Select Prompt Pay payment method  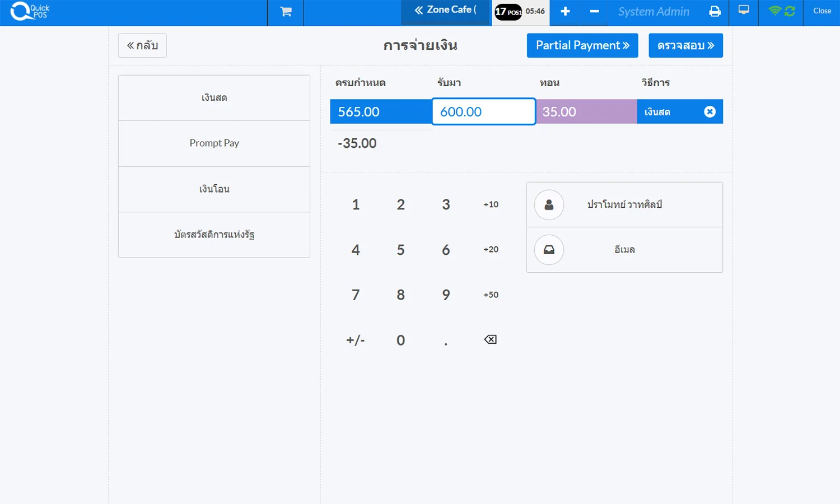tap(214, 143)
